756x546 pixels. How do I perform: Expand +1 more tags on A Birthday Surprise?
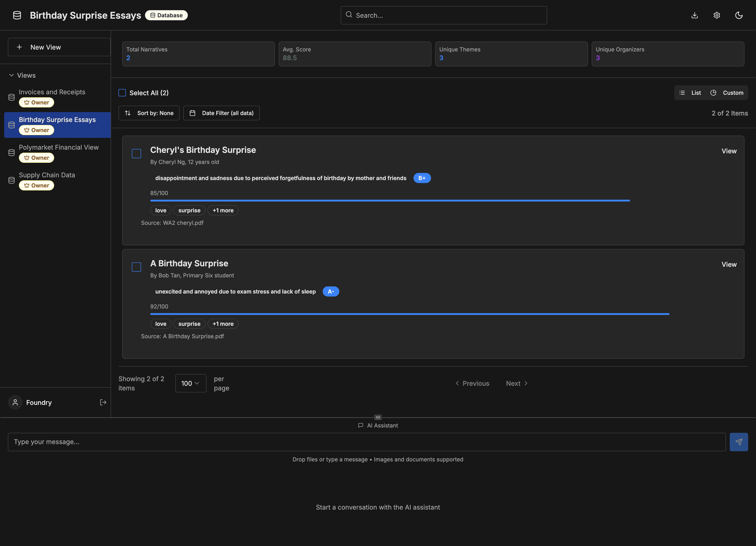pos(223,324)
